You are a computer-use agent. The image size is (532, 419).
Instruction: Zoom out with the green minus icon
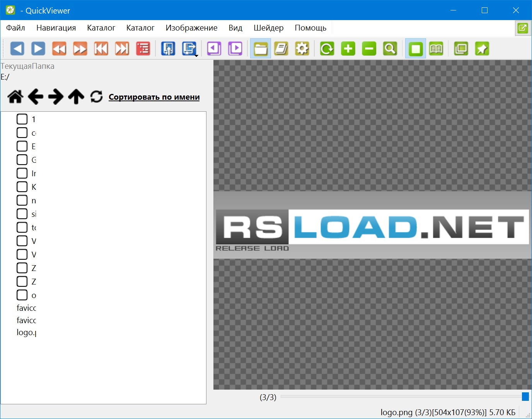(x=369, y=49)
